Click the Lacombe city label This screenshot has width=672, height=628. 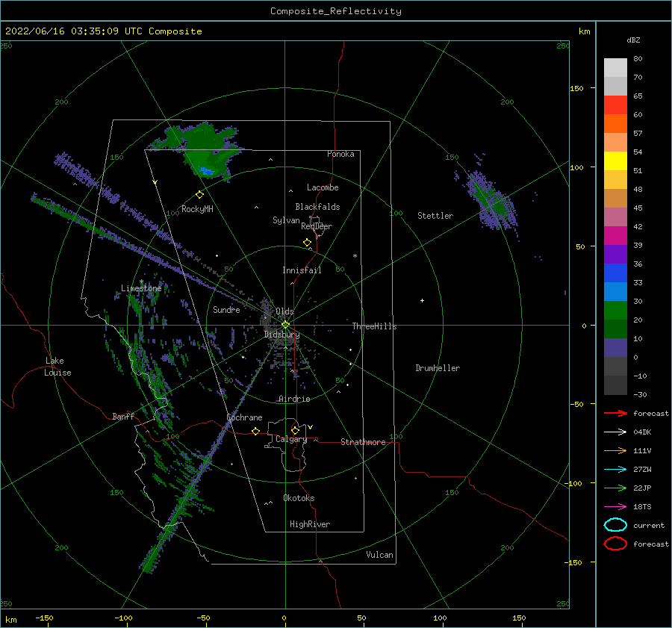[323, 187]
